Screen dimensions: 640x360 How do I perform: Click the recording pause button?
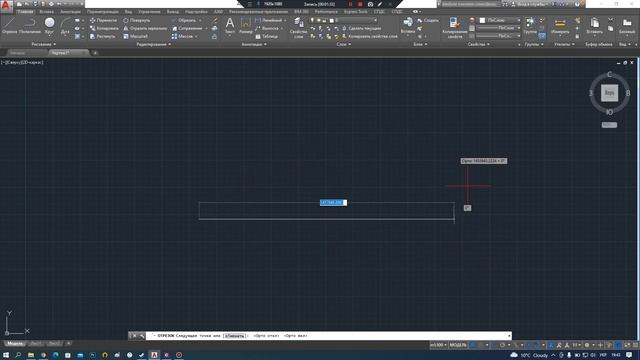[x=350, y=4]
